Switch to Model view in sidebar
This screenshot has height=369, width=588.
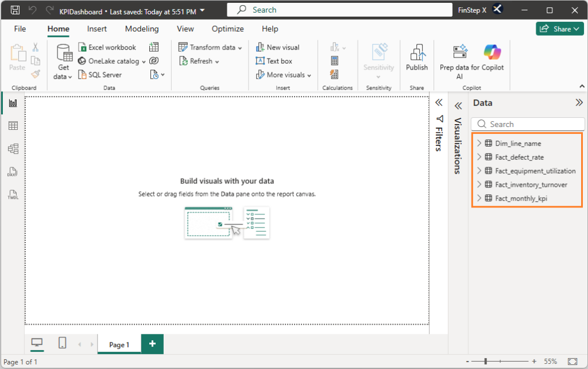point(13,149)
